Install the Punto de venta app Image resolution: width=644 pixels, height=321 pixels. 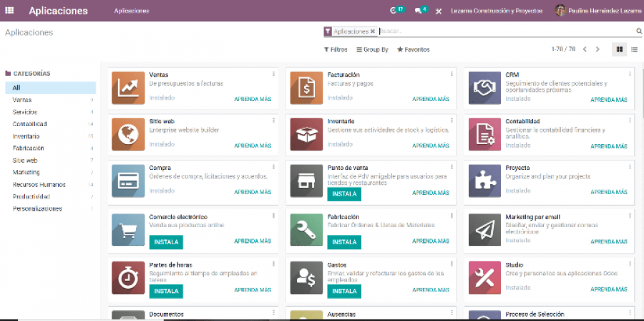344,194
